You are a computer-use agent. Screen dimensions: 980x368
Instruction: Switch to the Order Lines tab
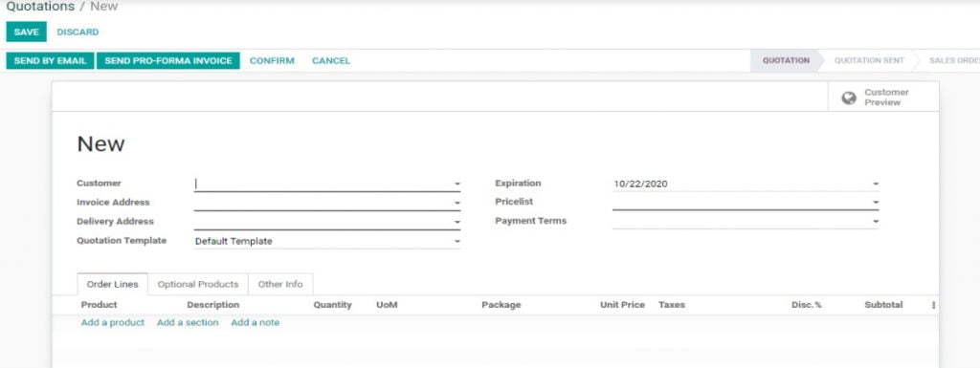[x=113, y=285]
